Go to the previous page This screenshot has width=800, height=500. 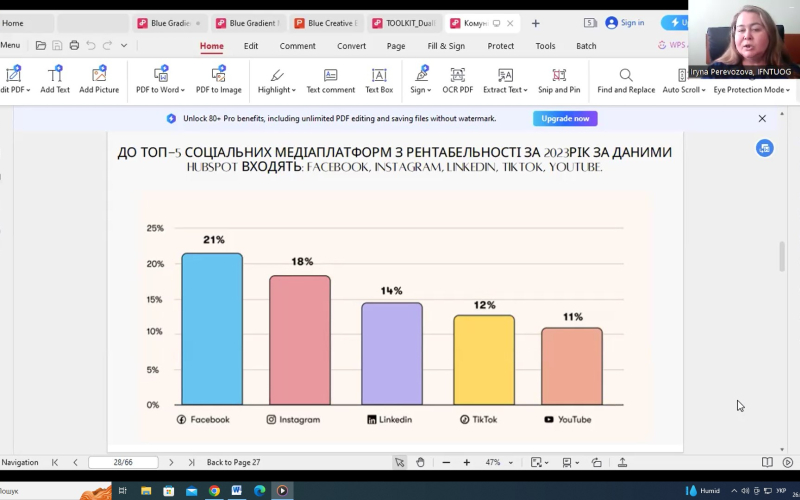[75, 462]
